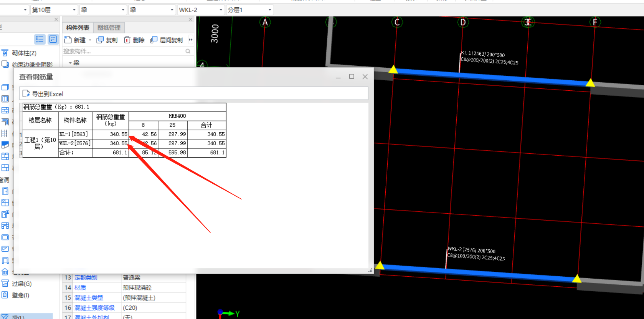
Task: Close the 构件列表 panel
Action: 190,19
